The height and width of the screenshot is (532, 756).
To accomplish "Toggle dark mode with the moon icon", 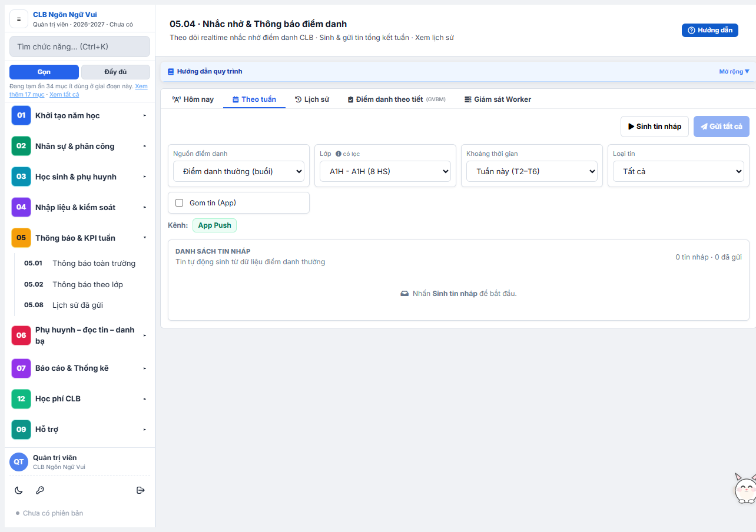I will (x=19, y=490).
